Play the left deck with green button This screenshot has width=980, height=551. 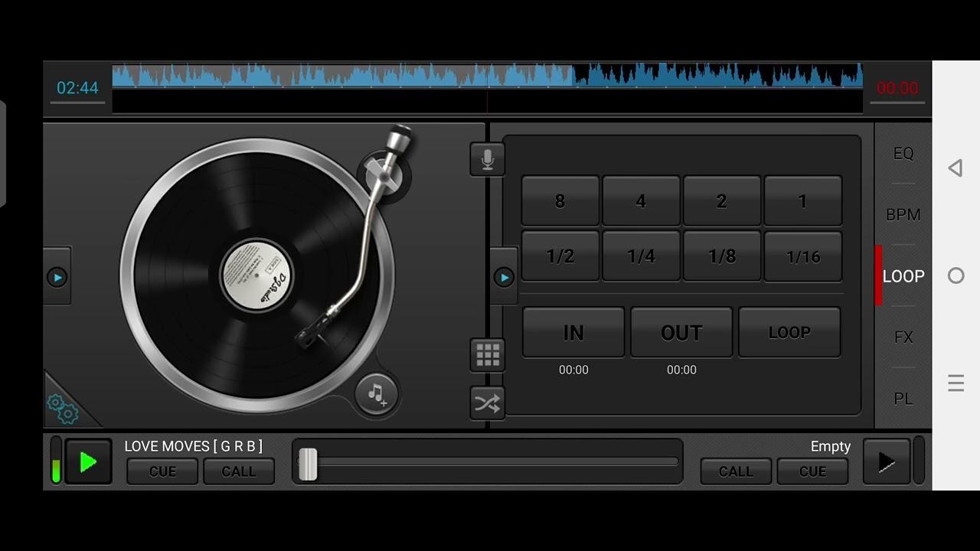(x=88, y=461)
